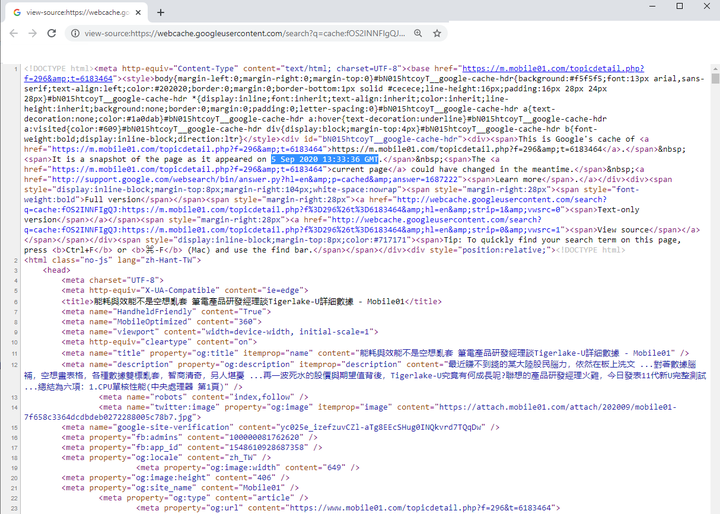This screenshot has width=720, height=514.
Task: Click 'html class="no-js"' line text
Action: pos(112,260)
